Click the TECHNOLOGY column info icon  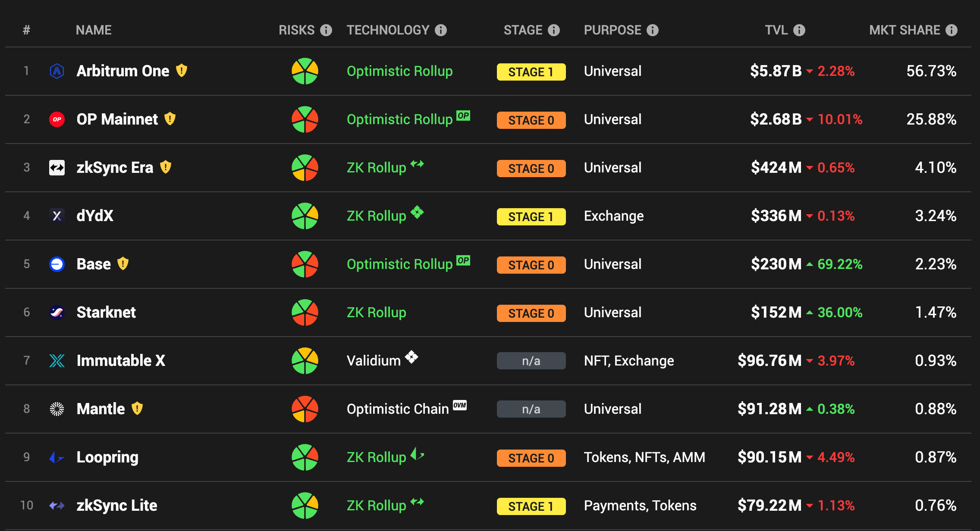coord(440,30)
